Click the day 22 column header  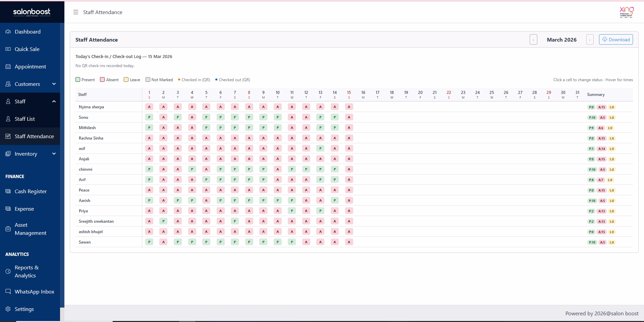tap(449, 95)
